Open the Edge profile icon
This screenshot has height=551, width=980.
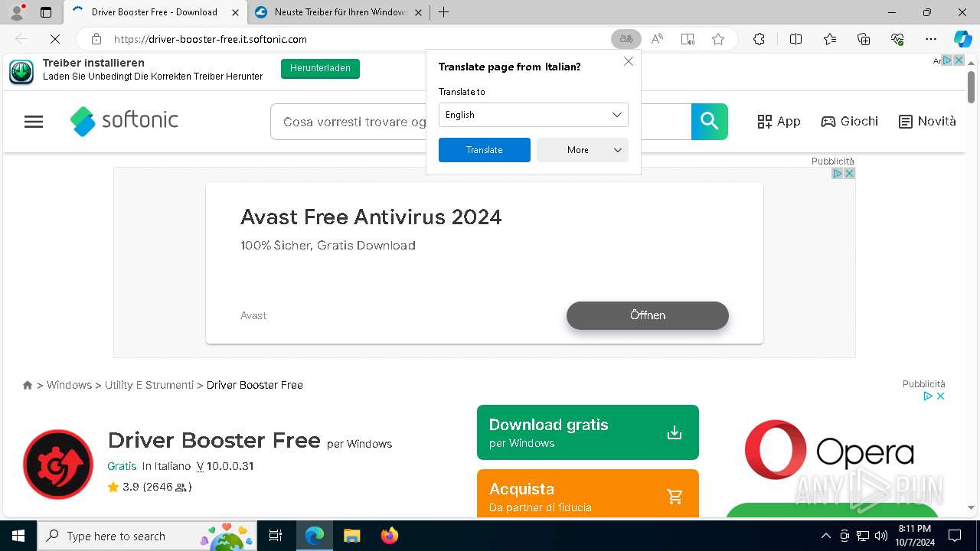tap(17, 12)
